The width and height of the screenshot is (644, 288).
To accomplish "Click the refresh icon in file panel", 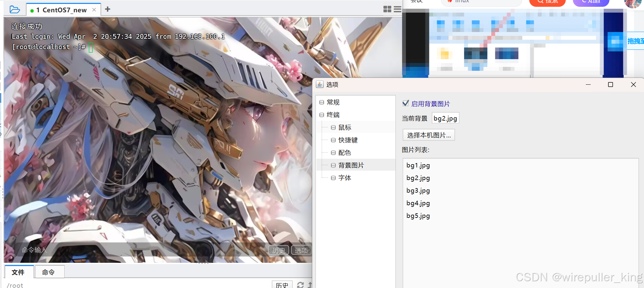I will 300,285.
